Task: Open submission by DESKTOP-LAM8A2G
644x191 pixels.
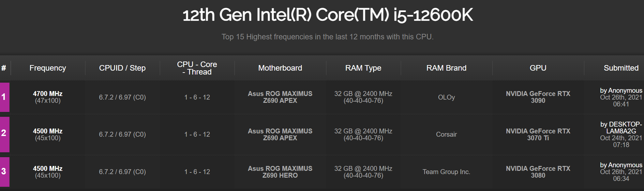Action: [621, 128]
